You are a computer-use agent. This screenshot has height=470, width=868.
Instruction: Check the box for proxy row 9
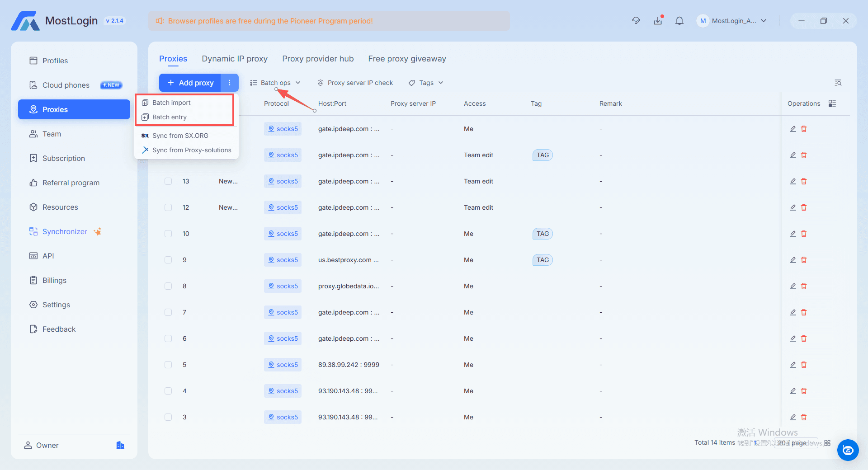pyautogui.click(x=168, y=260)
